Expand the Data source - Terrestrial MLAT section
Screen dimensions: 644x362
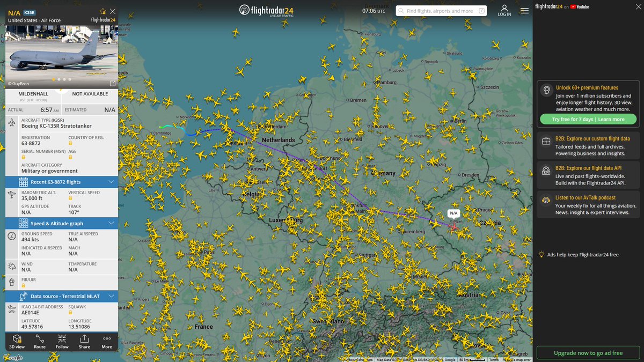[x=62, y=296]
